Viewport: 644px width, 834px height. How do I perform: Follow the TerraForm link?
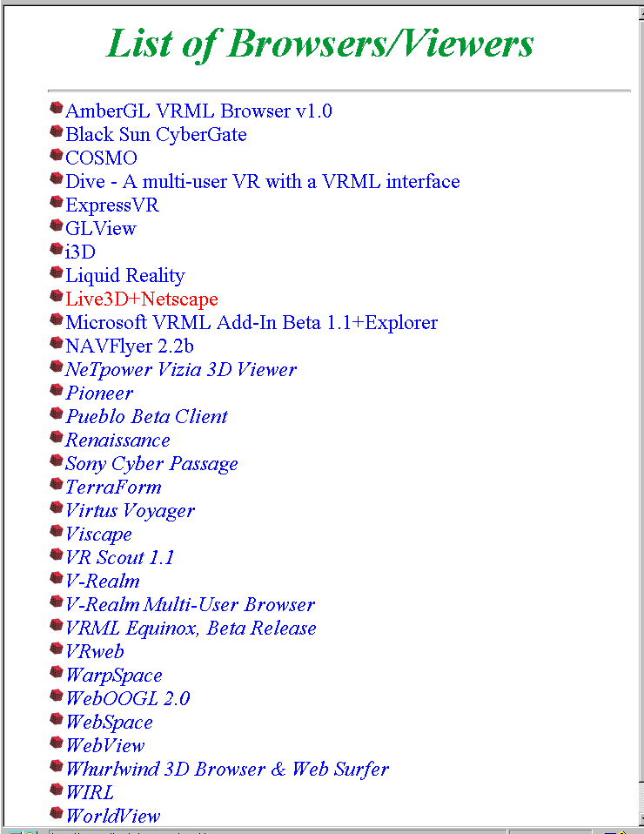(113, 487)
